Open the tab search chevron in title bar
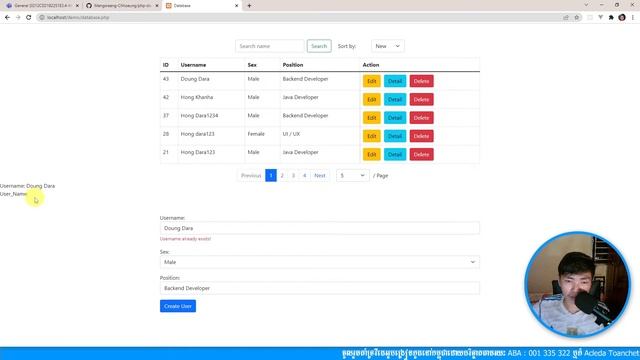640x360 pixels. [586, 5]
